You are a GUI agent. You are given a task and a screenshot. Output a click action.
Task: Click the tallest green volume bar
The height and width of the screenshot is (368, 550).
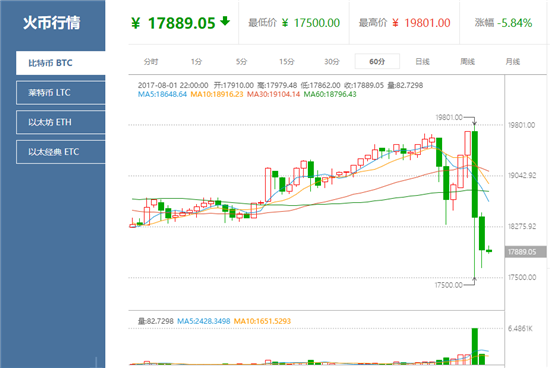point(475,347)
